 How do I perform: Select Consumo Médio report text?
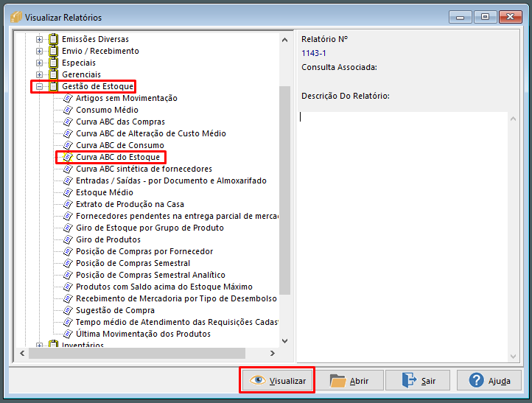pyautogui.click(x=108, y=110)
